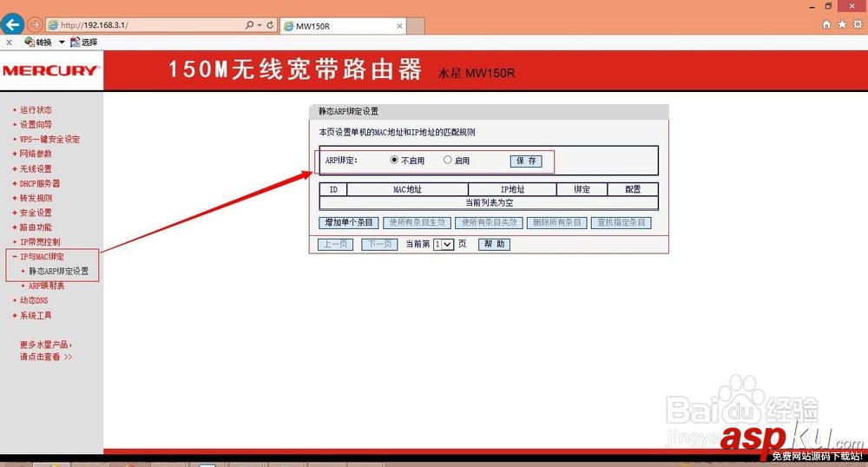Open 静态ARP绑定设置 submenu item
868x467 pixels.
pos(59,271)
